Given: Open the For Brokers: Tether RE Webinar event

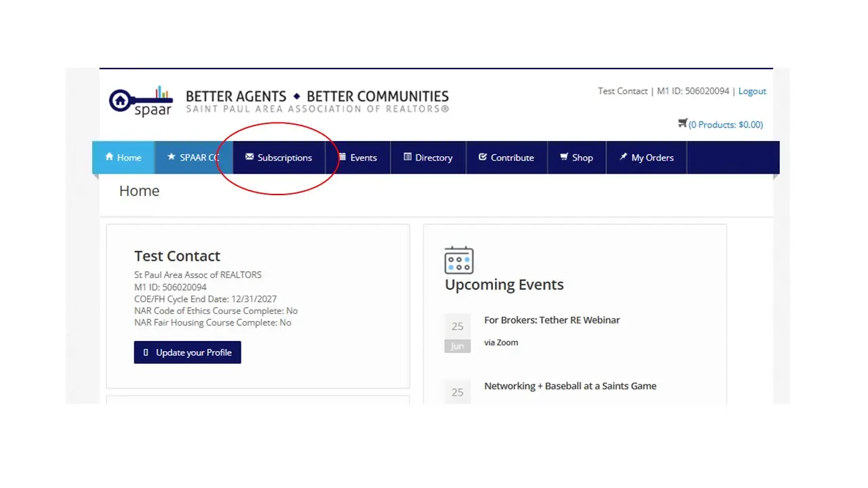Looking at the screenshot, I should tap(551, 320).
